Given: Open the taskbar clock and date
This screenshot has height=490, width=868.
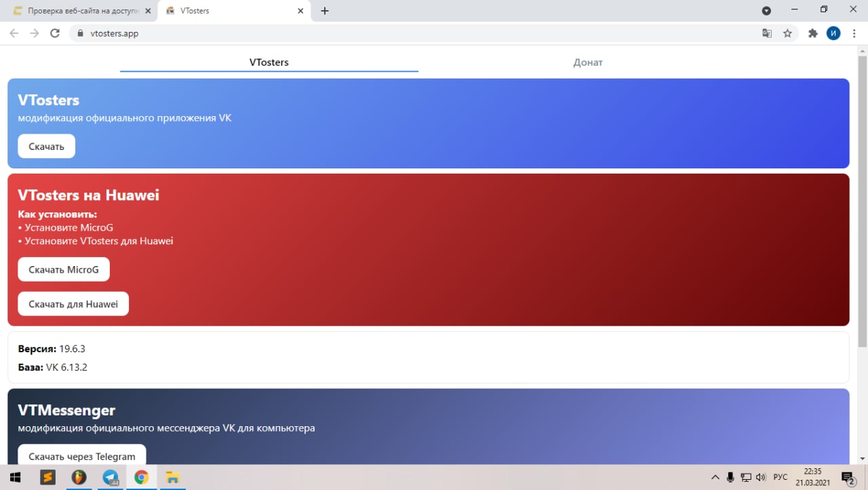Looking at the screenshot, I should (x=812, y=477).
